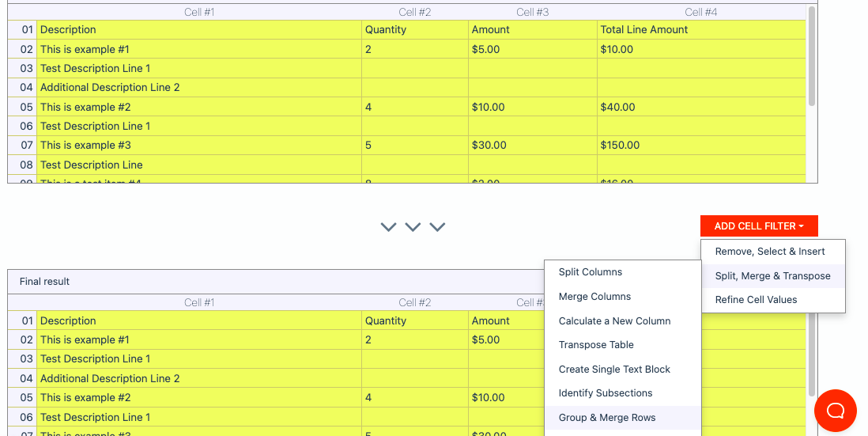The image size is (868, 436).
Task: Click the Final result table scrollbar
Action: pos(812,354)
